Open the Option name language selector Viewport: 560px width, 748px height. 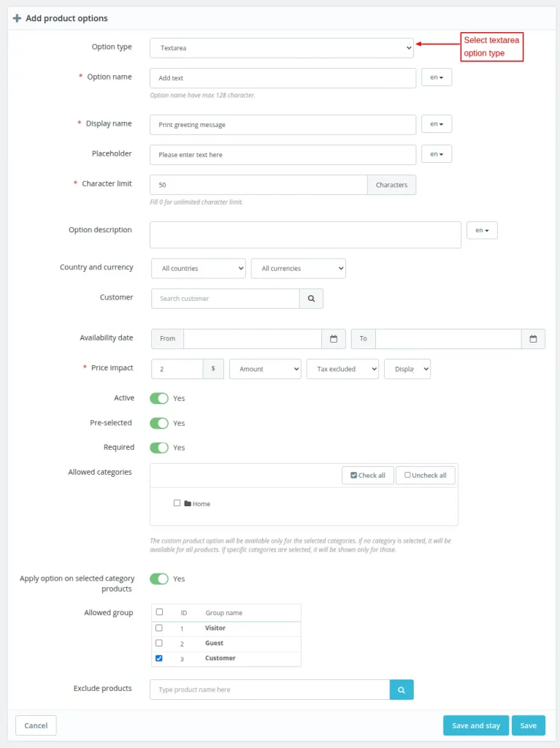437,77
